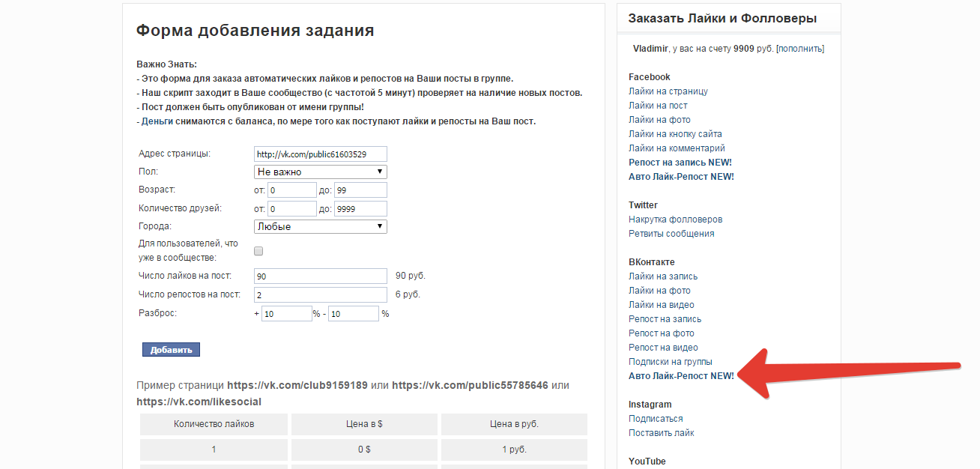Click the 'Цена в руб.' table header
Viewport: 980px width, 469px height.
514,424
